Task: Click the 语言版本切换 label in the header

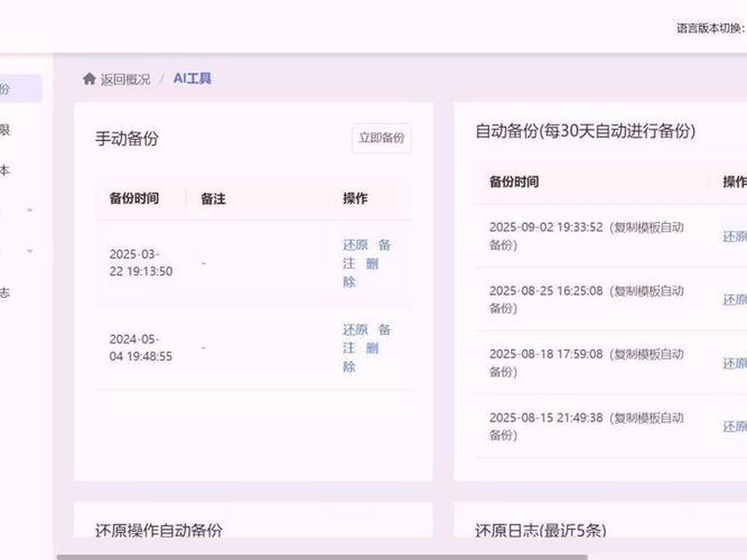Action: tap(711, 28)
